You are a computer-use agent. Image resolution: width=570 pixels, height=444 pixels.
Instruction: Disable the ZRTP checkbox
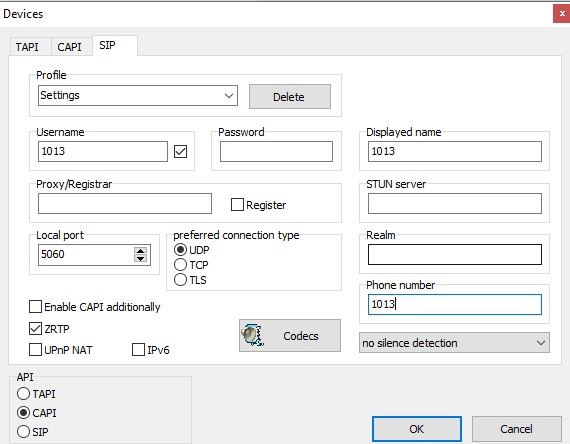(x=35, y=328)
